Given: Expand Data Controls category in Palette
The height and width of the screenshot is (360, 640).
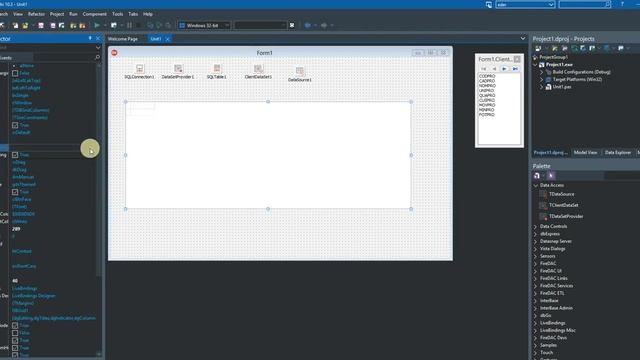Looking at the screenshot, I should [x=536, y=227].
